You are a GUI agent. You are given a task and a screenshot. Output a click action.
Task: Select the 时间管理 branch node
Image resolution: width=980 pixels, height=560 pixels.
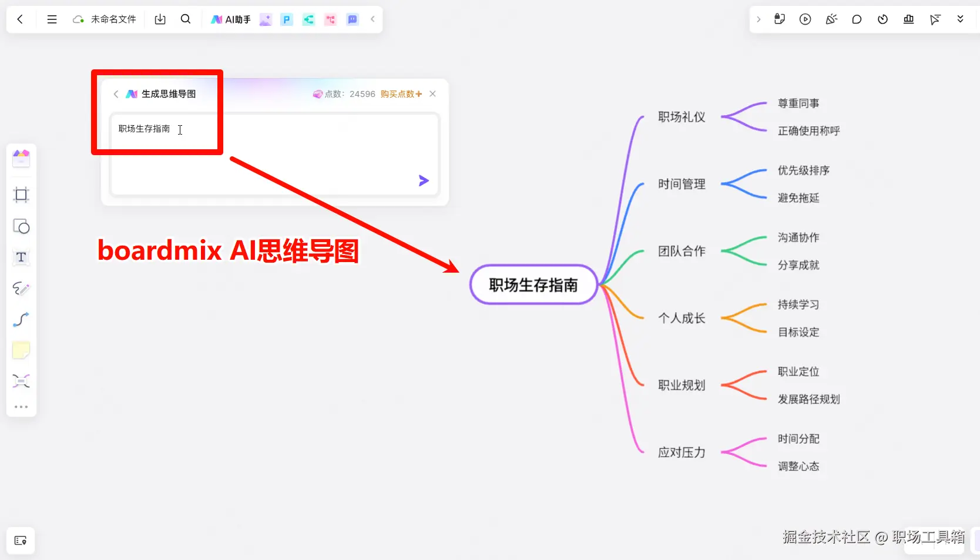pos(682,184)
